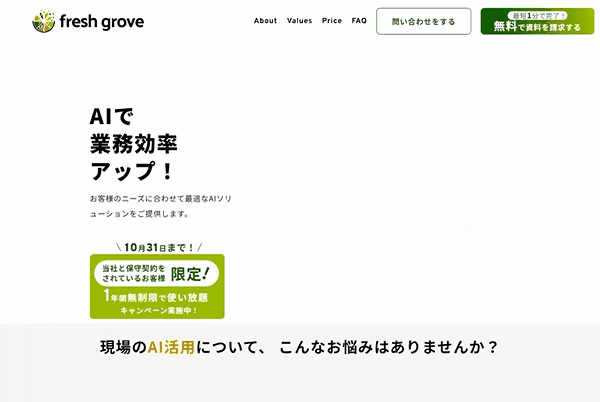Click the 1年間無制限で使い放題 campaign text
The height and width of the screenshot is (402, 600).
157,296
